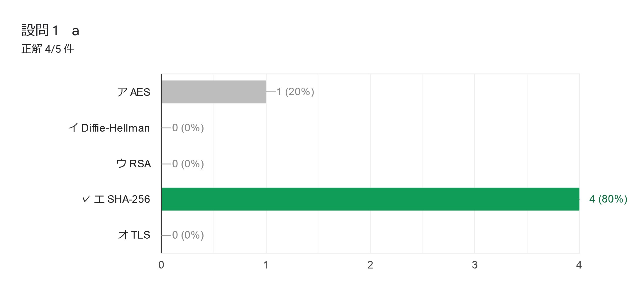644x306 pixels.
Task: Click the 1 (20%) value label
Action: point(295,92)
